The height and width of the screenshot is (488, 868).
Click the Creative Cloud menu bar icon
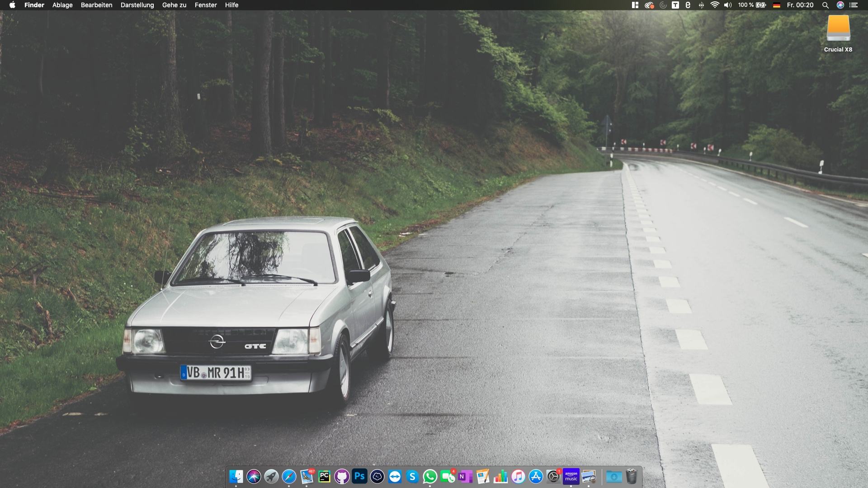(x=649, y=5)
